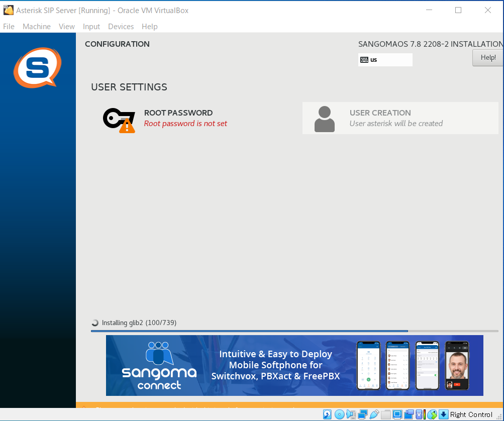Click the User Creation person icon

(324, 119)
